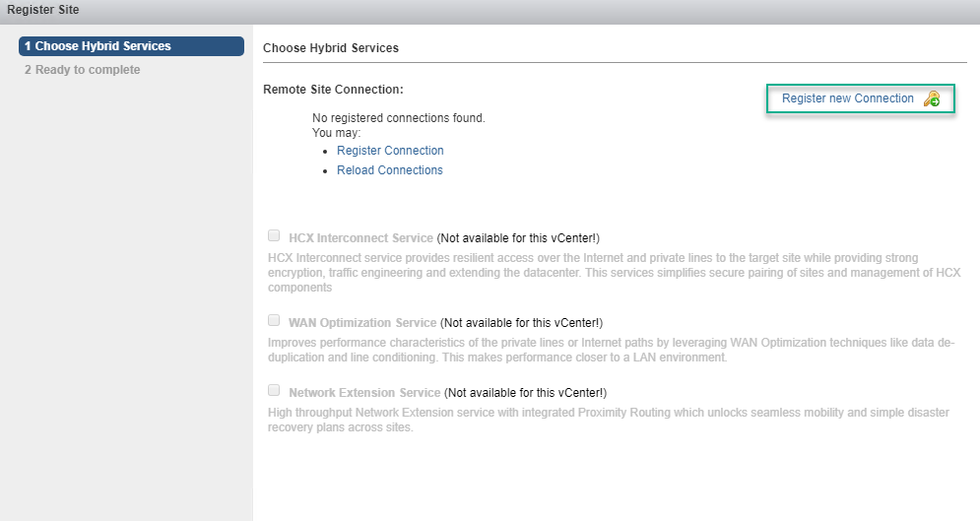Click the Register new Connection link
This screenshot has height=521, width=980.
[x=847, y=98]
